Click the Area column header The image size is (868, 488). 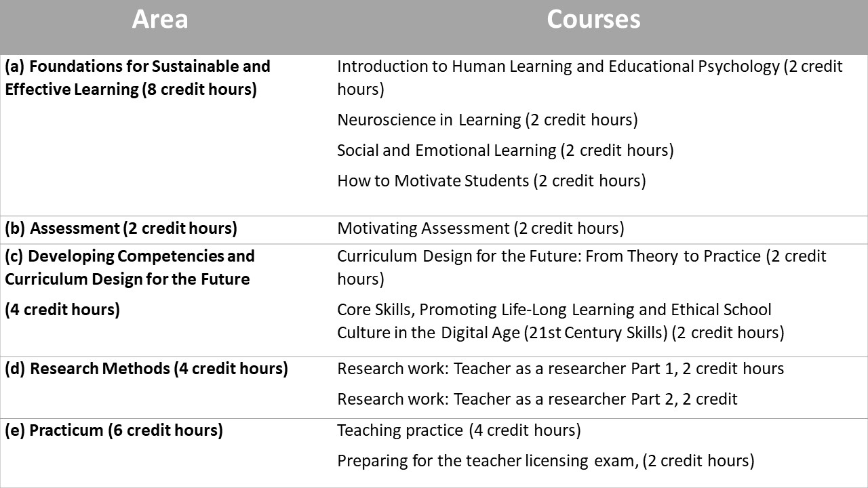(x=160, y=19)
